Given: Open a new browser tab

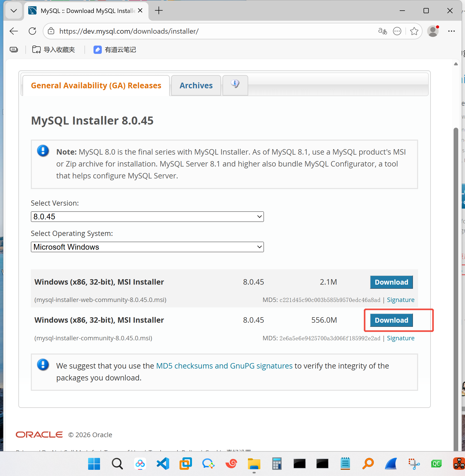Looking at the screenshot, I should [x=159, y=11].
